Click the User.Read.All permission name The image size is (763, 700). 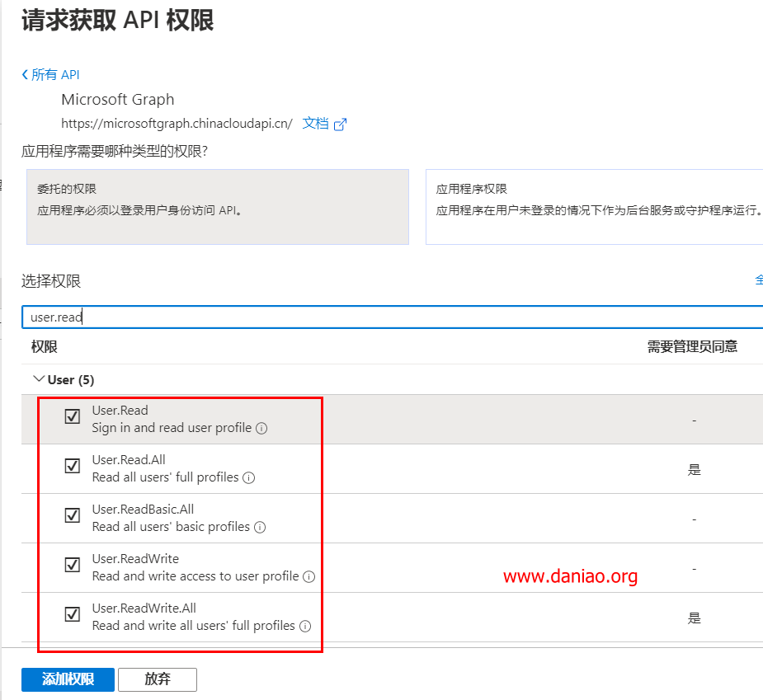pyautogui.click(x=129, y=460)
